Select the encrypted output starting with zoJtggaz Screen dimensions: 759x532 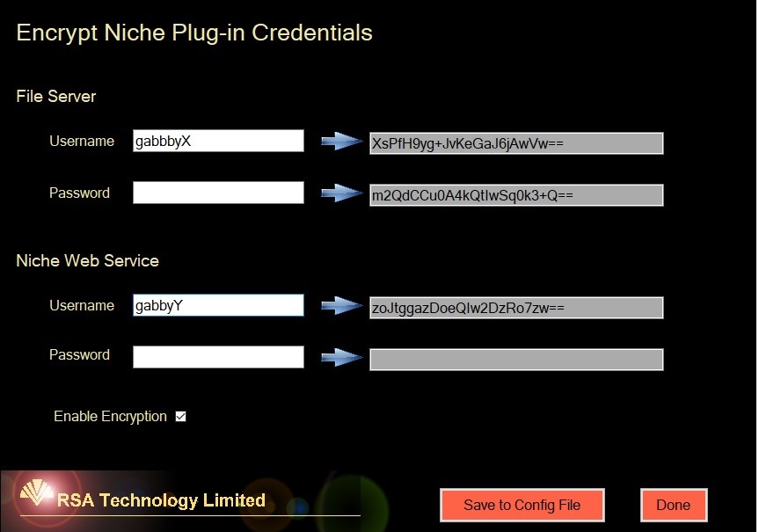516,308
